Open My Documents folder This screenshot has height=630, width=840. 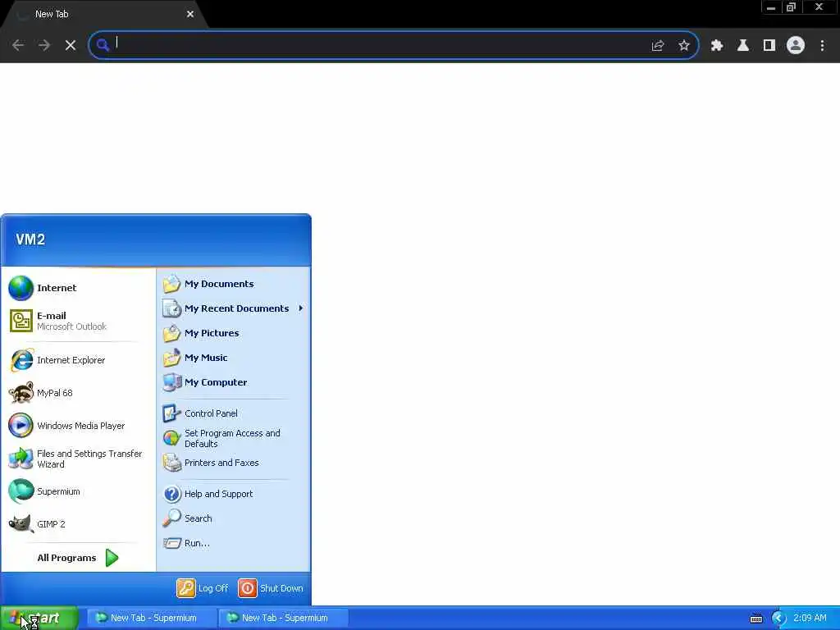[233, 284]
